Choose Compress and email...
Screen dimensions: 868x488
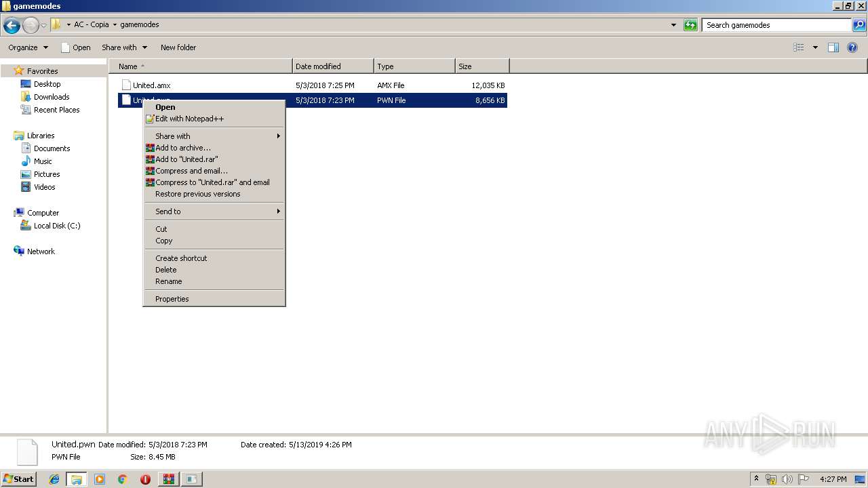[x=214, y=171]
